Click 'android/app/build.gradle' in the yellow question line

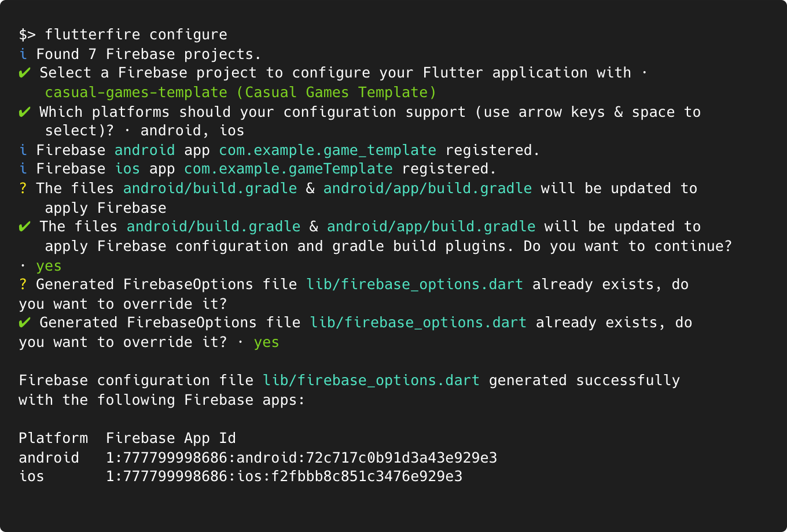[x=428, y=189]
